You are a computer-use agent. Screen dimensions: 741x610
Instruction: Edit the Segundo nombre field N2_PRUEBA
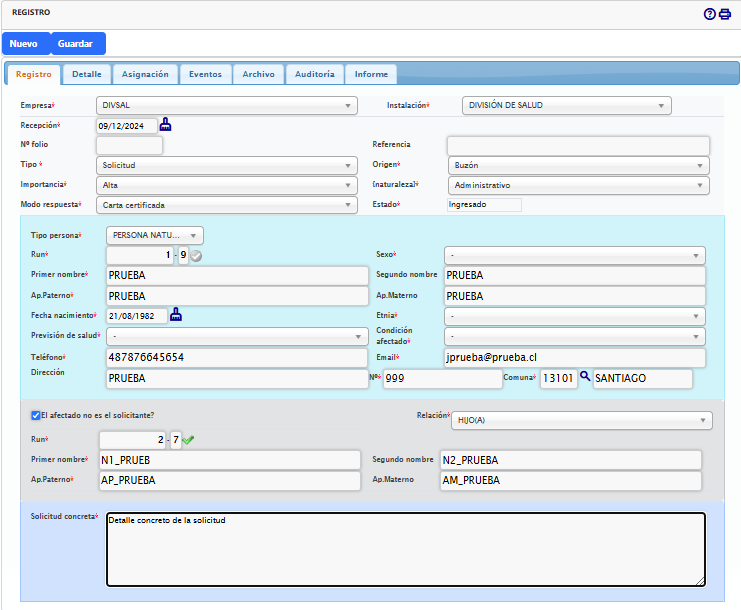pos(571,460)
